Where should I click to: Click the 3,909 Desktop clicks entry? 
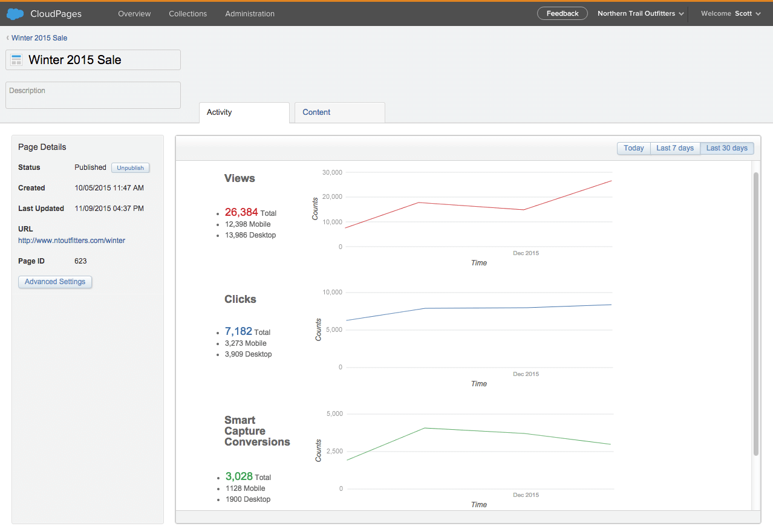point(248,354)
